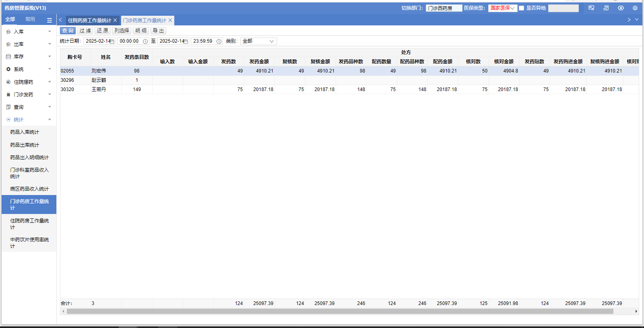The height and width of the screenshot is (328, 644).
Task: Open the end time clock icon
Action: point(219,42)
